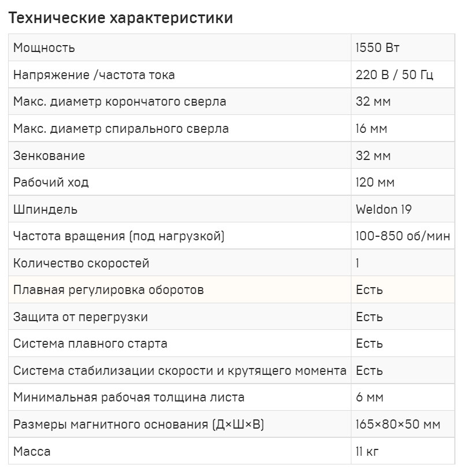Click the "Защита от перегрузки" row label
This screenshot has height=476, width=467.
point(80,317)
